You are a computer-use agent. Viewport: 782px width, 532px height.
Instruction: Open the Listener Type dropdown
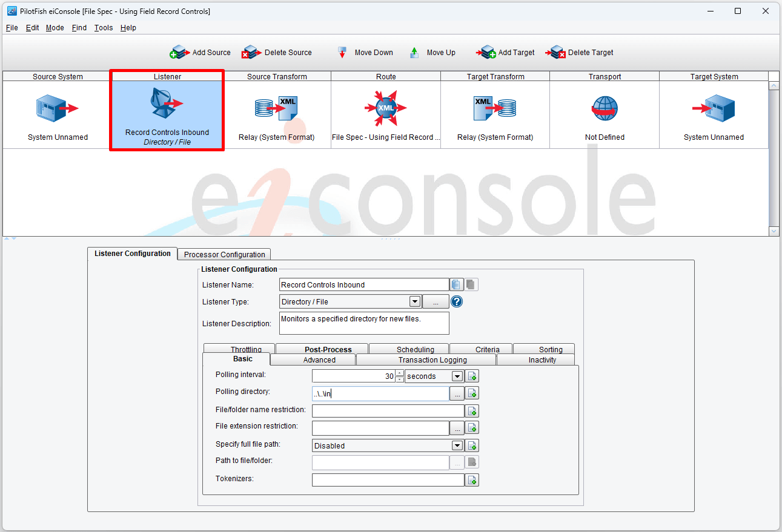pyautogui.click(x=415, y=301)
